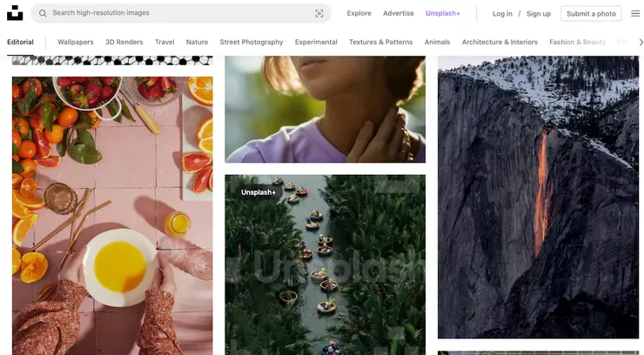644x355 pixels.
Task: Select the Editorial tab
Action: pyautogui.click(x=20, y=42)
